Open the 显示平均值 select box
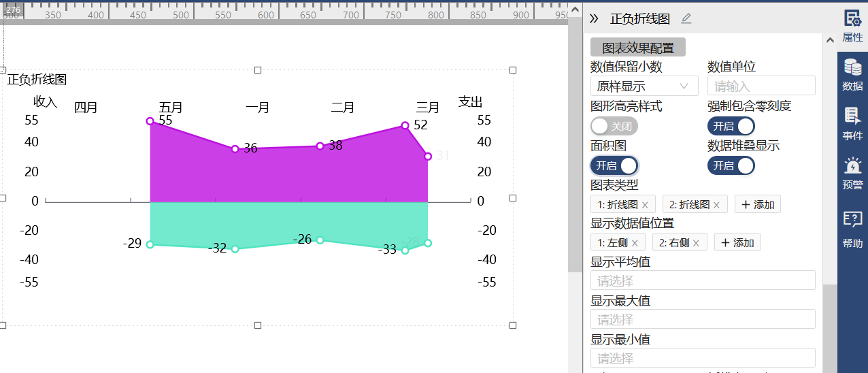Viewport: 868px width, 373px height. click(703, 280)
